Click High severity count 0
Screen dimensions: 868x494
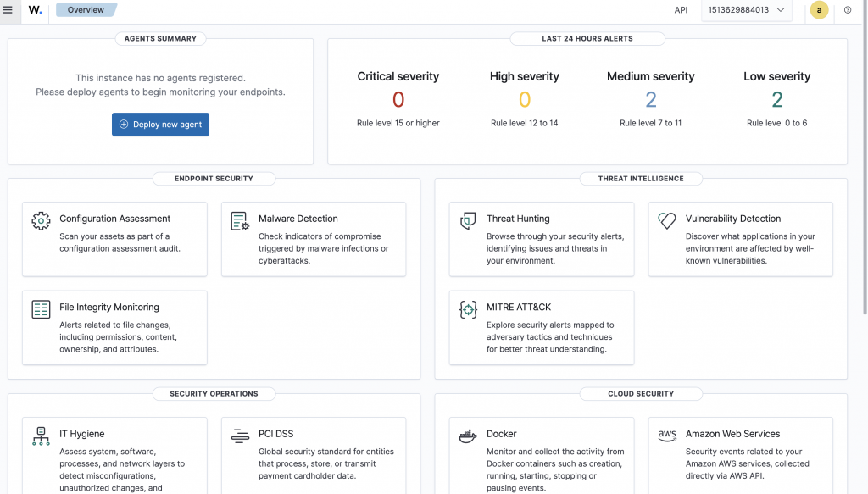pos(524,100)
